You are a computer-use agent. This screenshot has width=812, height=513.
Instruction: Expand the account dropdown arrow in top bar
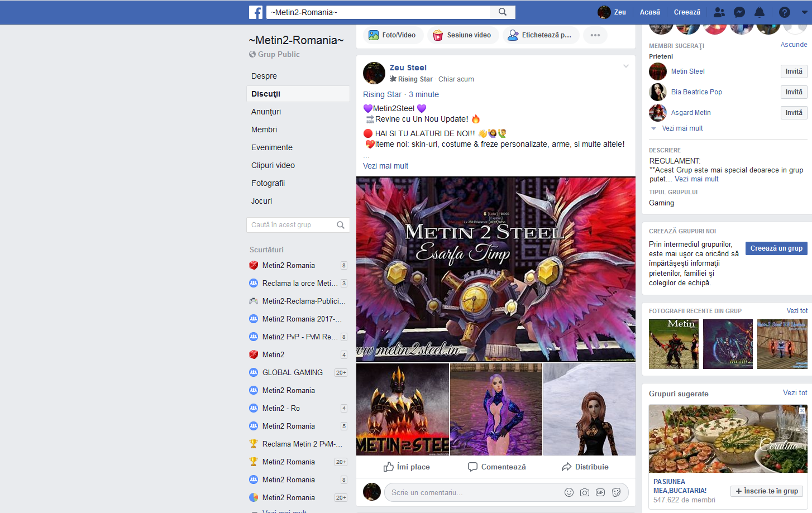pos(805,12)
